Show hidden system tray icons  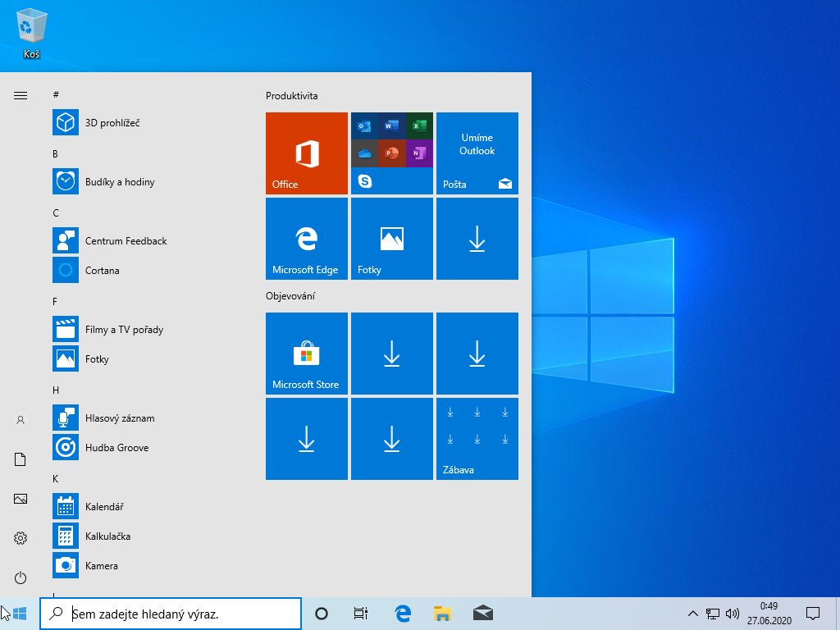(692, 614)
